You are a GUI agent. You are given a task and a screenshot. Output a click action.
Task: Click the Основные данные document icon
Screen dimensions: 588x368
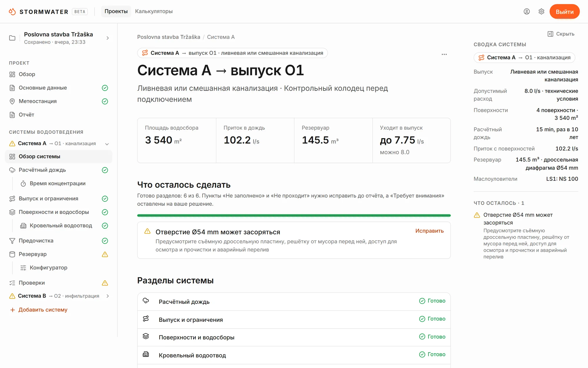12,88
